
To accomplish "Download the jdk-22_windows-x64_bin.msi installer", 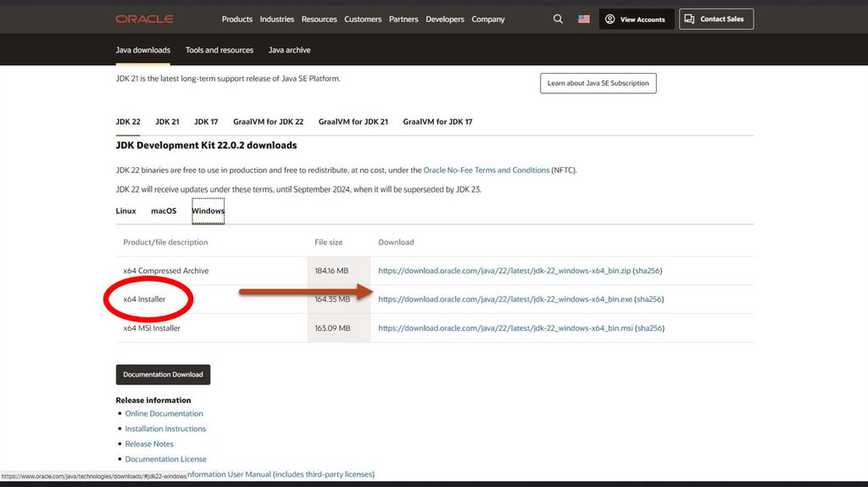I will pos(505,328).
